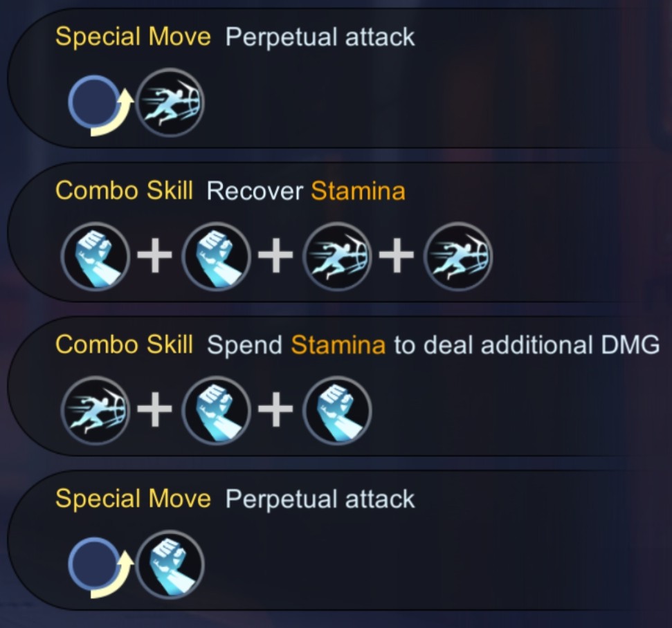Click orange Stamina text in Recover Stamina row

(358, 191)
